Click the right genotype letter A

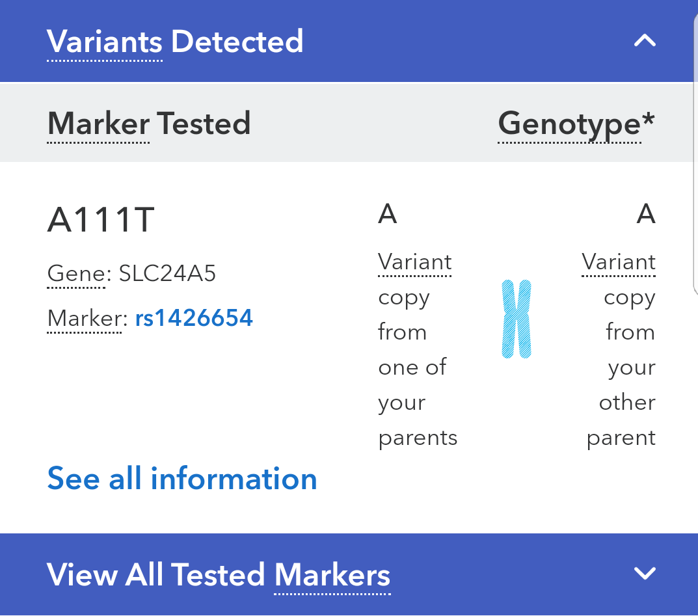click(646, 213)
